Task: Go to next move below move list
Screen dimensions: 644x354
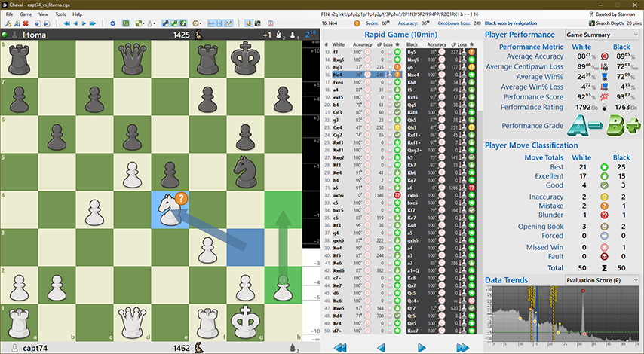Action: pos(422,347)
